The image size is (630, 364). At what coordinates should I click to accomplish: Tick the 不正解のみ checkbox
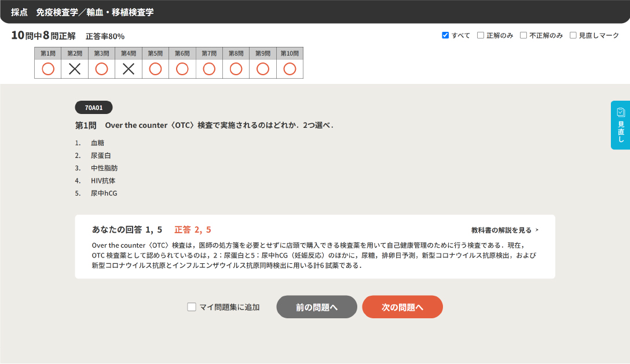523,35
